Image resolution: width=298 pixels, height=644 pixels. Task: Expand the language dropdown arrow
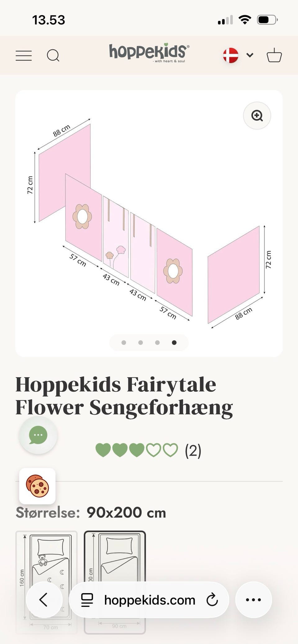point(250,55)
